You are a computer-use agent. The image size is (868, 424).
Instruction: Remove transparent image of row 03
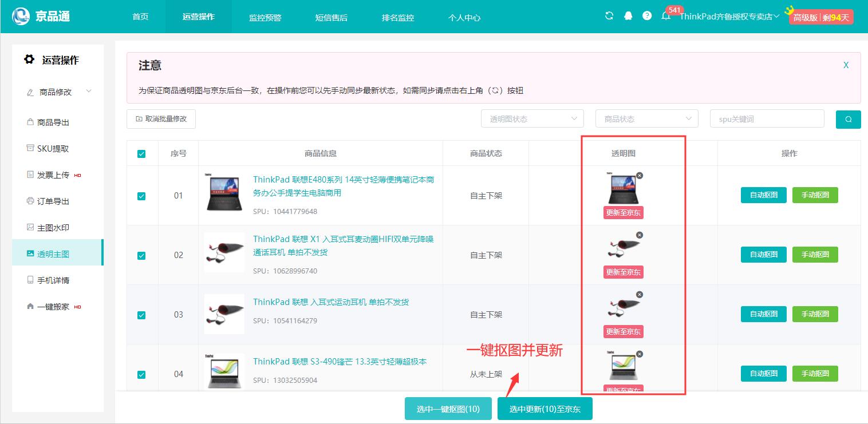(x=640, y=295)
